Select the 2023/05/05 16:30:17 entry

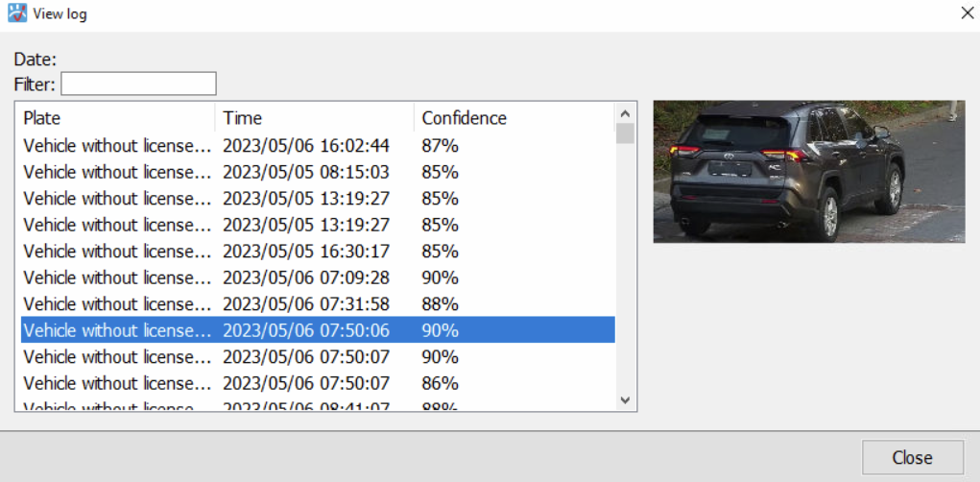click(x=318, y=252)
